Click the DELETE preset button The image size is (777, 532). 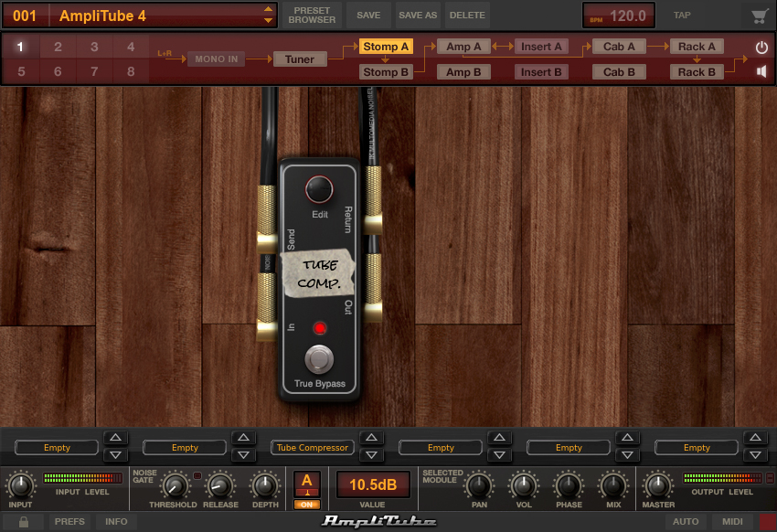467,16
